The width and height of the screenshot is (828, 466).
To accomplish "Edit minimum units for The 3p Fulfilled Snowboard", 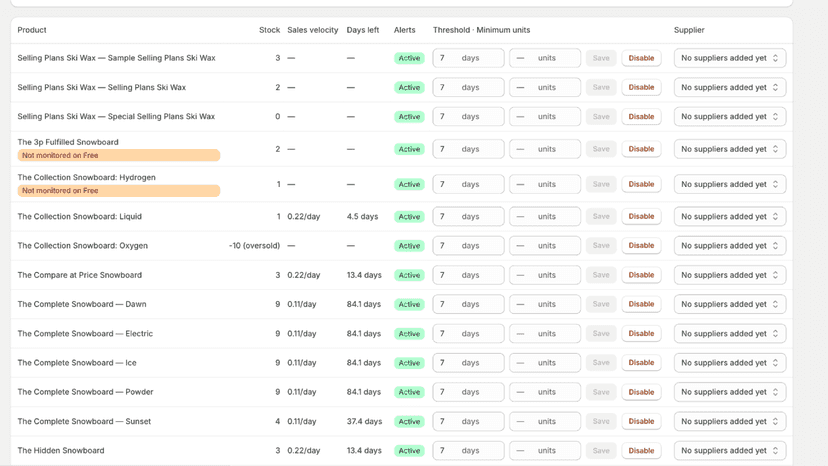I will pyautogui.click(x=545, y=149).
